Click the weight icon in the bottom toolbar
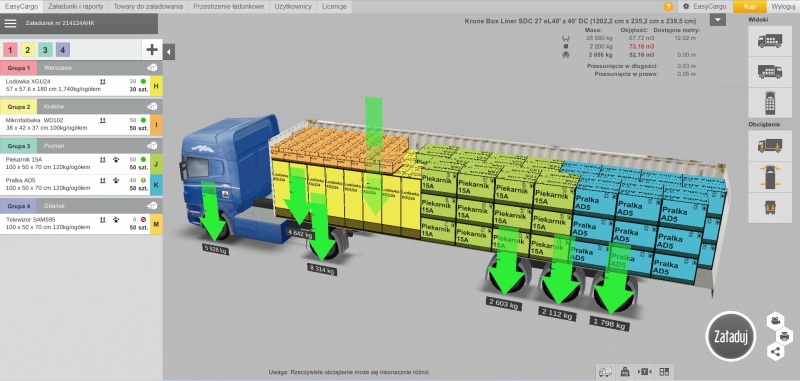 (x=624, y=372)
